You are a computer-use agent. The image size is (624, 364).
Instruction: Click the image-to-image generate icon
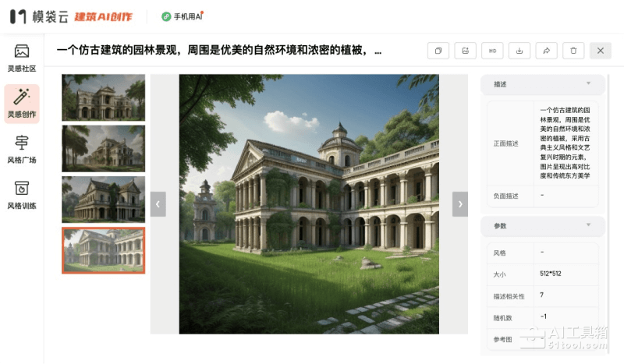pyautogui.click(x=465, y=51)
